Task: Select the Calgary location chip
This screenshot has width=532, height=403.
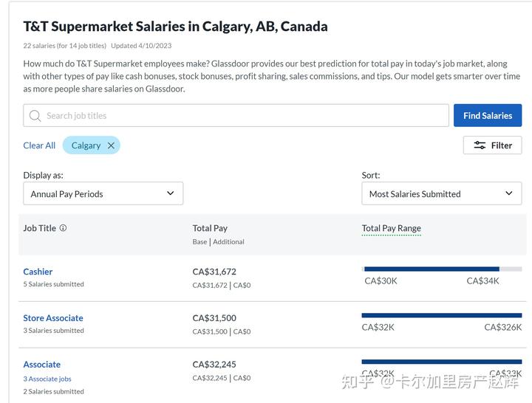Action: [86, 145]
